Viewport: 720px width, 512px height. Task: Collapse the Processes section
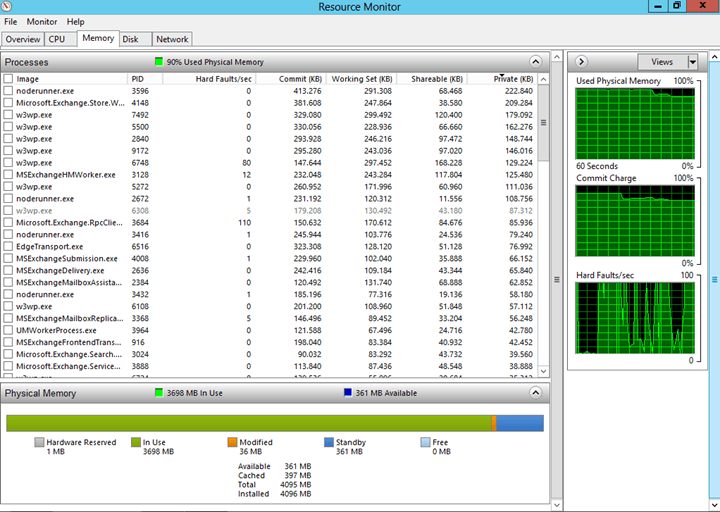pyautogui.click(x=535, y=62)
